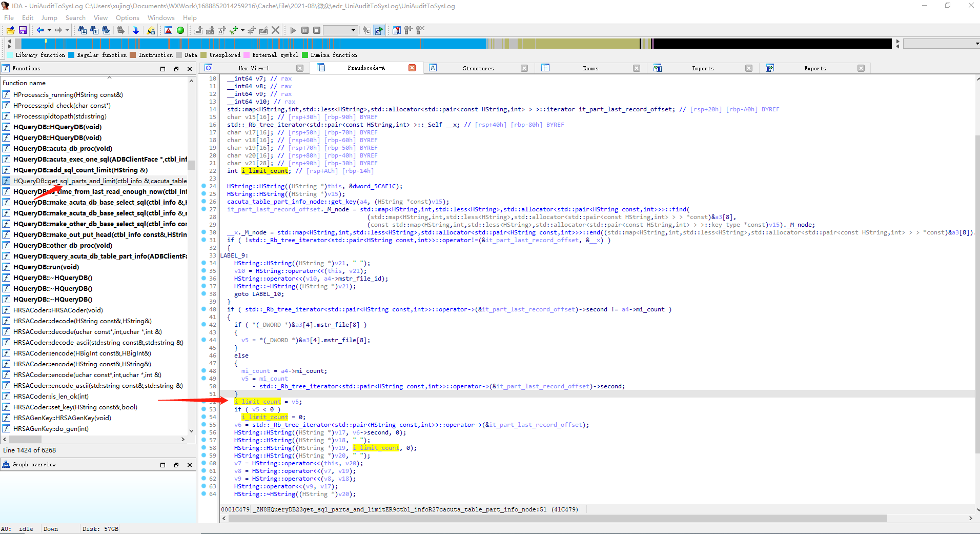Viewport: 980px width, 534px height.
Task: Switch to the Hex View-1 tab
Action: 254,68
